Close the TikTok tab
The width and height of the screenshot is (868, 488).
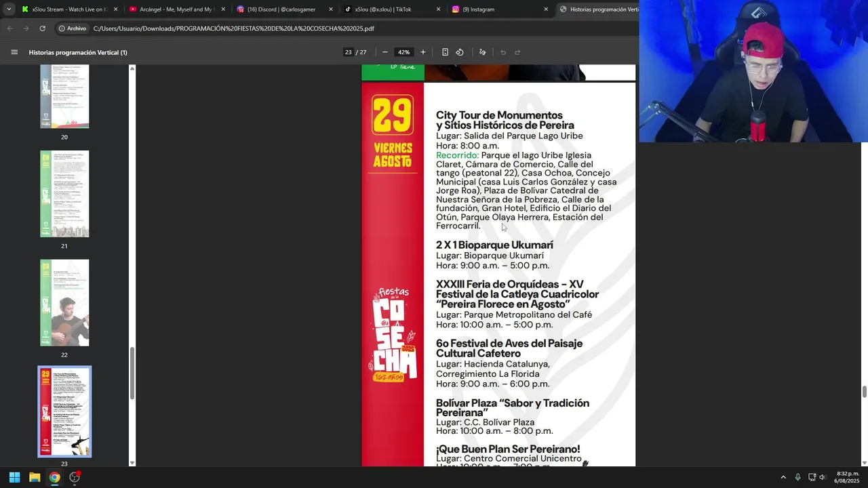[x=438, y=9]
